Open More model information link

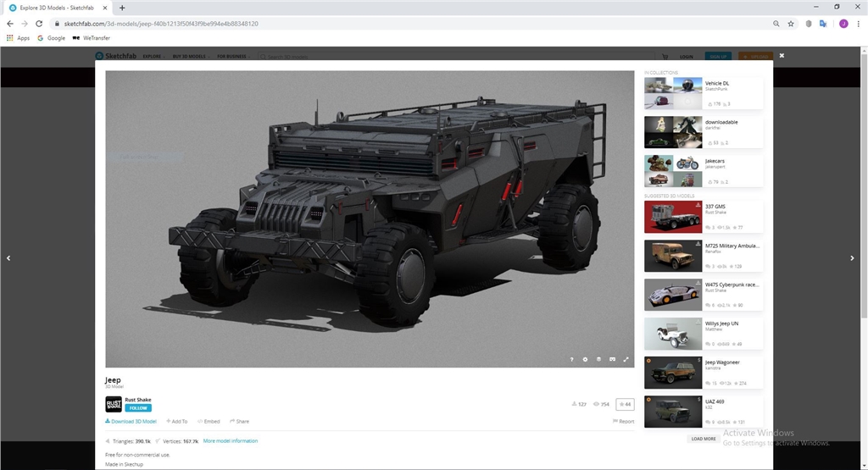(x=231, y=441)
